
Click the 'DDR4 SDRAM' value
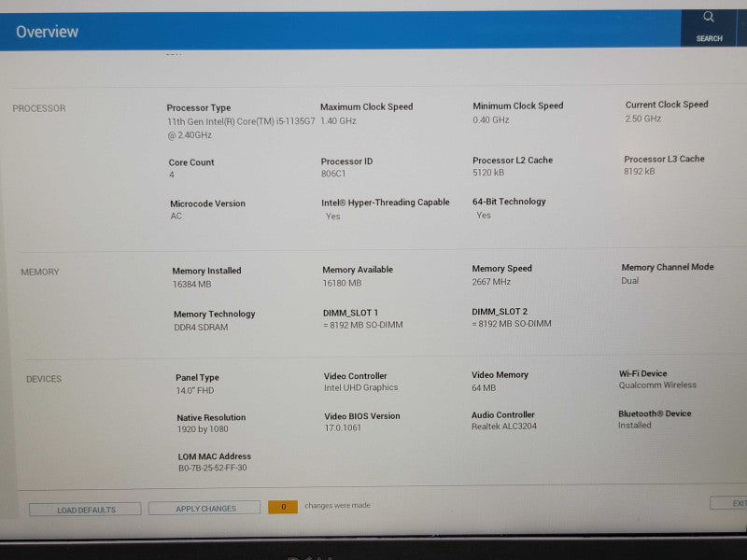coord(201,328)
